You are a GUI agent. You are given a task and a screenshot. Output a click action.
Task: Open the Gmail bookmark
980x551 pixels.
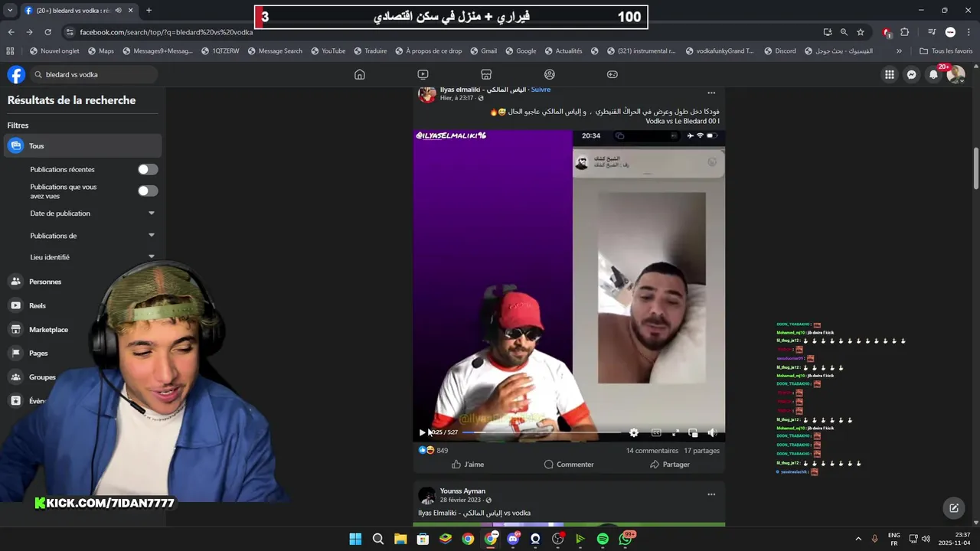[x=483, y=51]
